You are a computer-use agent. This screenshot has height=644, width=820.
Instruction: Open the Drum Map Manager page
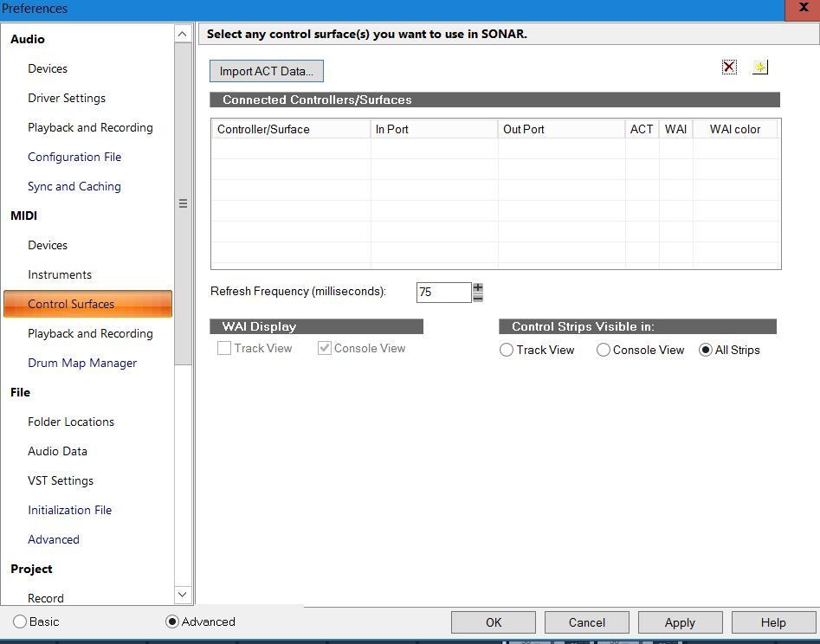click(x=82, y=363)
